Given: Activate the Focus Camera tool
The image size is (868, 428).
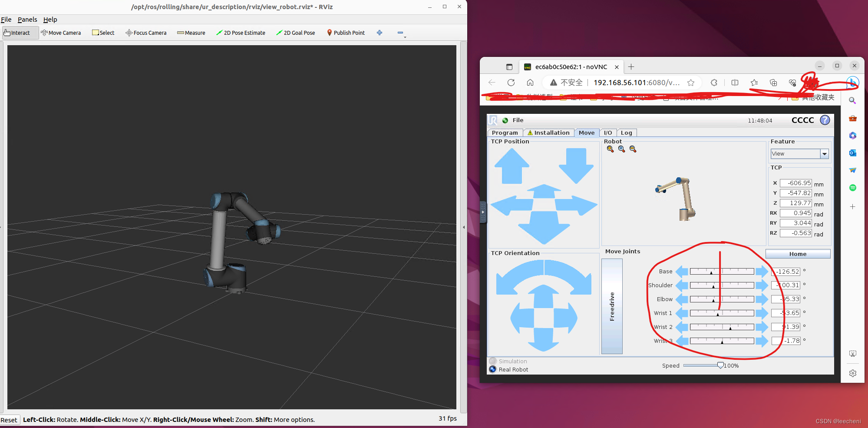Looking at the screenshot, I should [x=146, y=33].
